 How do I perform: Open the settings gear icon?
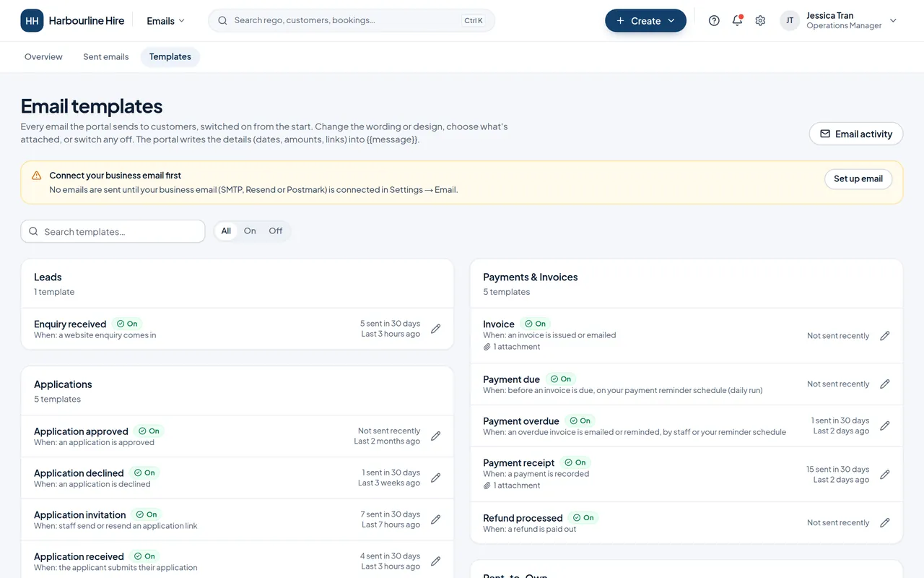tap(760, 21)
